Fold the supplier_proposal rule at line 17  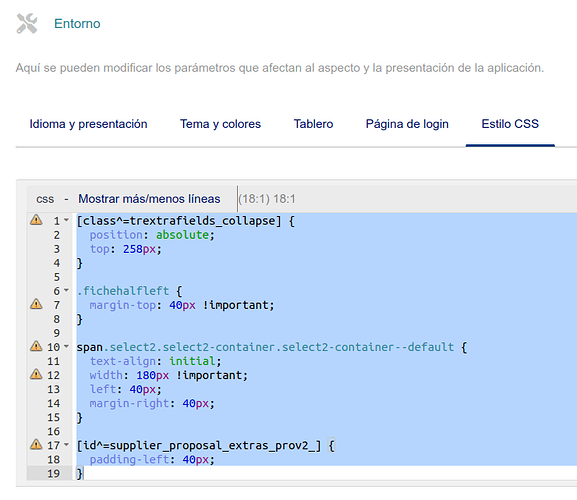[x=66, y=445]
